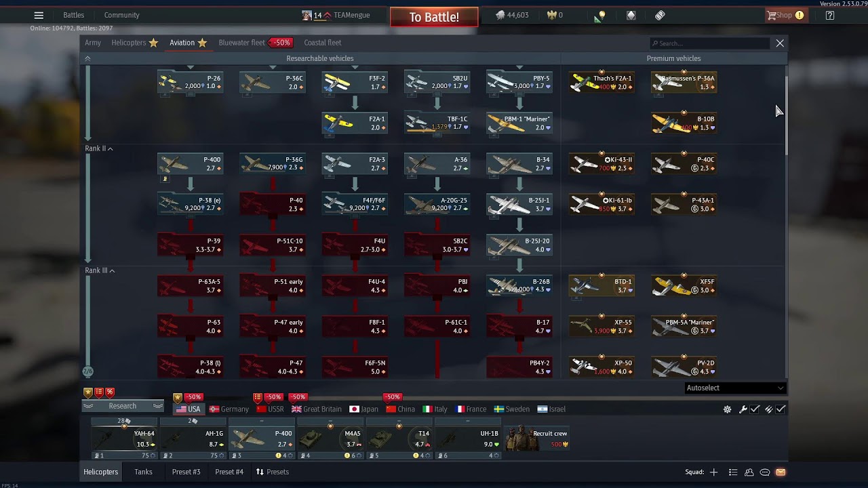Select the Ki-43-II premium
Image resolution: width=868 pixels, height=488 pixels.
click(601, 163)
